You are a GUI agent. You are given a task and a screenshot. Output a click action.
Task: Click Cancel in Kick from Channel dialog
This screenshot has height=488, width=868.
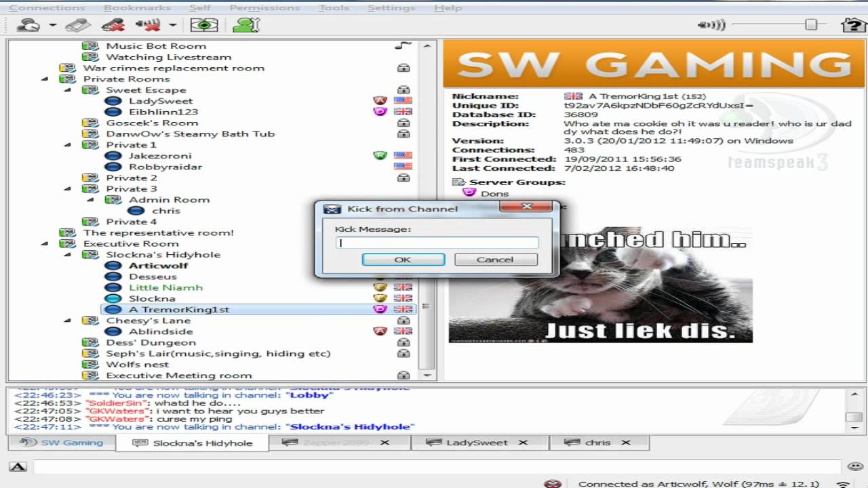495,260
